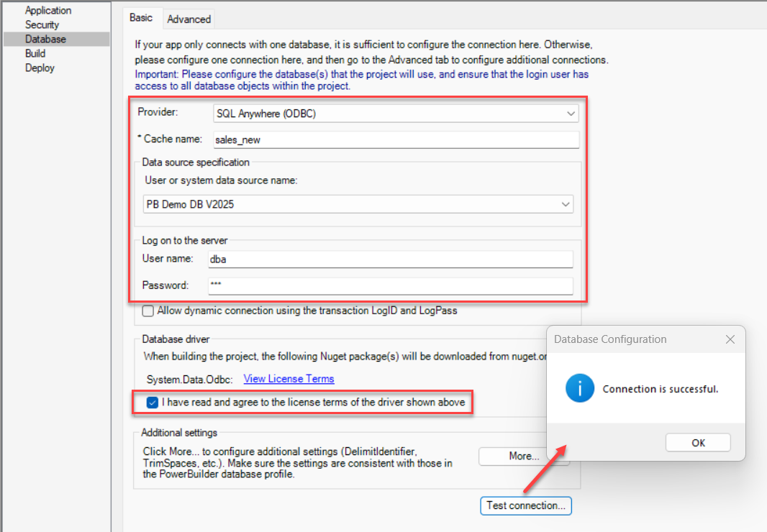Click into the Password field
The image size is (767, 532).
(390, 285)
